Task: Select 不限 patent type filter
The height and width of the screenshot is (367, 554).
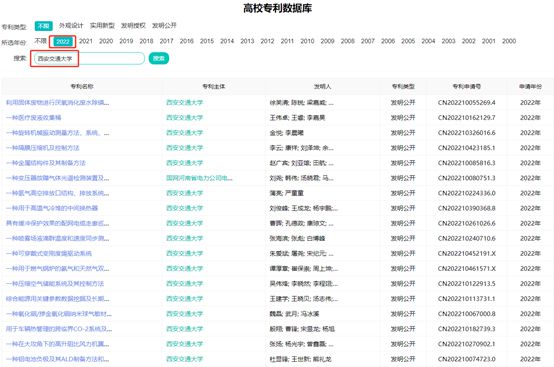Action: coord(43,26)
